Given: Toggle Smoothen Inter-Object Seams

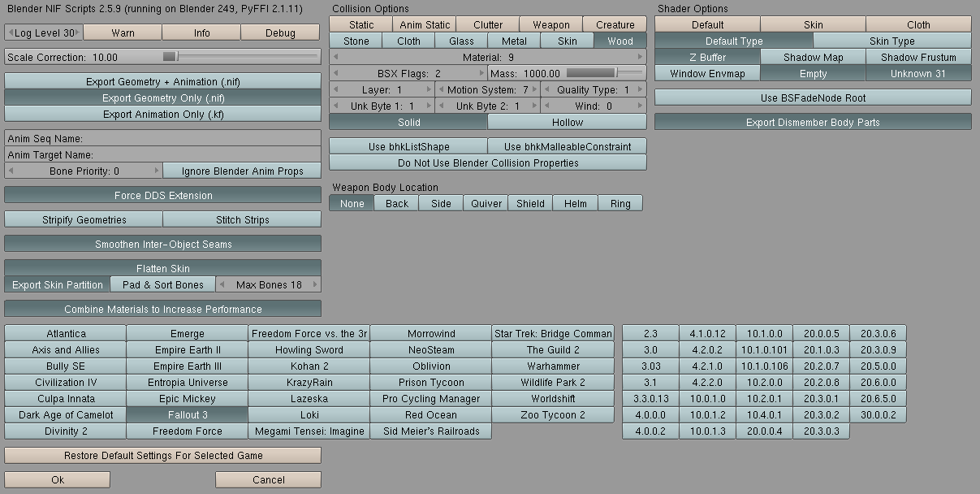Looking at the screenshot, I should (162, 244).
